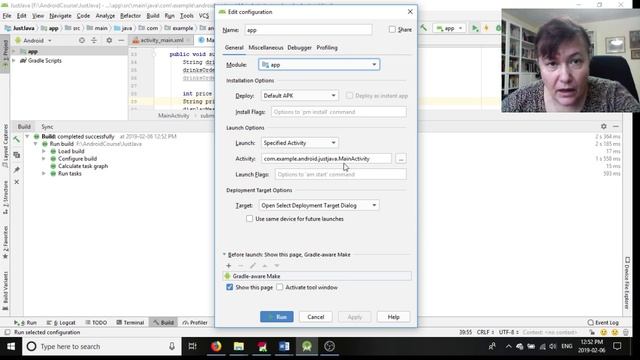The image size is (640, 360).
Task: Click the collapse all icon in project panel
Action: click(x=94, y=40)
